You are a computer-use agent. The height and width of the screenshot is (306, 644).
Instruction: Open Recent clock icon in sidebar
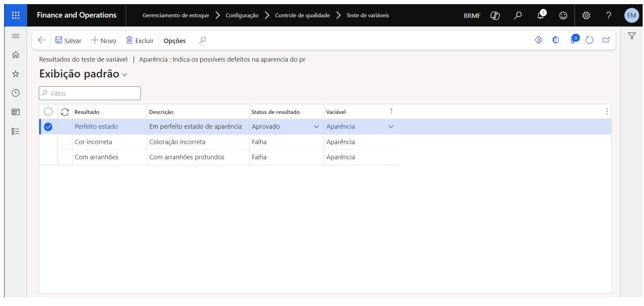[x=16, y=93]
